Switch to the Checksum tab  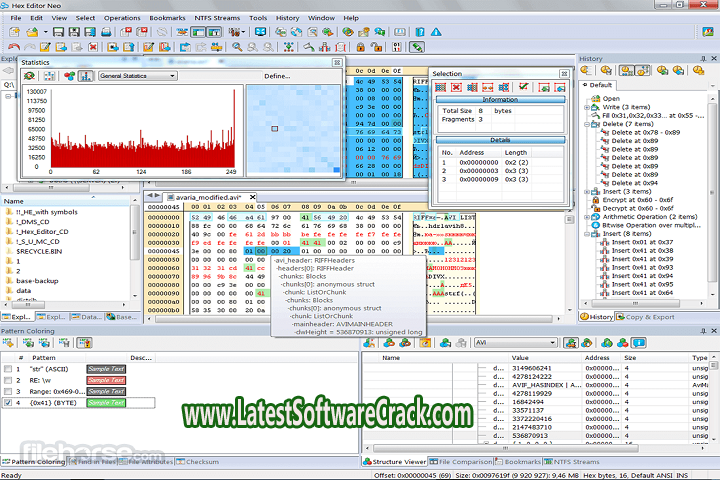(200, 462)
